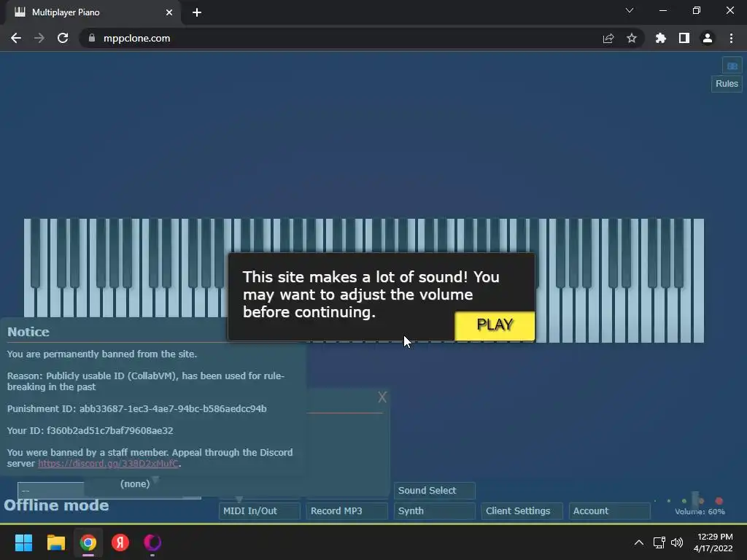Open the Extensions puzzle icon
Viewport: 747px width, 560px height.
(660, 38)
